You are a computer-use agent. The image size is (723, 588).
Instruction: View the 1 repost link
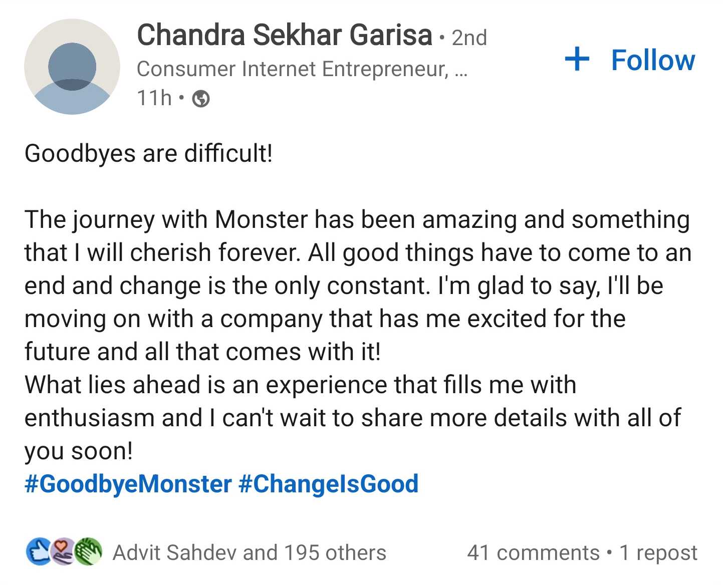coord(658,553)
